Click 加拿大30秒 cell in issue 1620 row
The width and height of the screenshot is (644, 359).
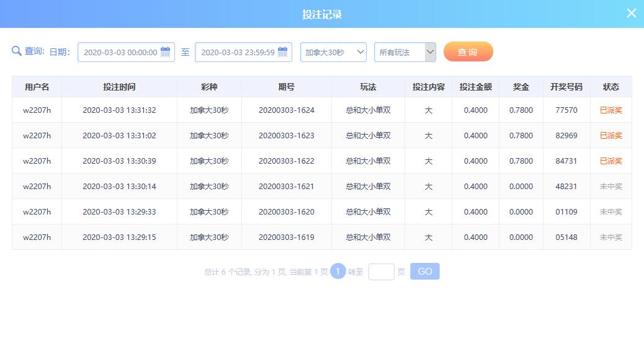[x=209, y=211]
